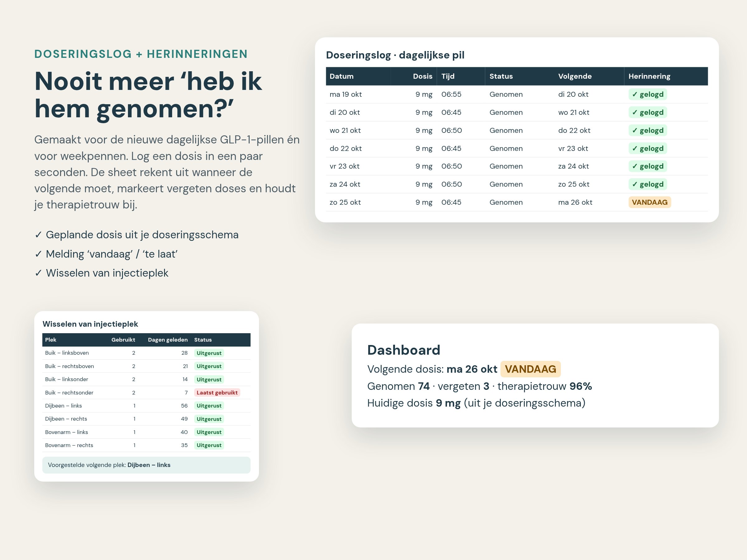Click the 'Laatst gebruikt' status badge

coord(217,393)
